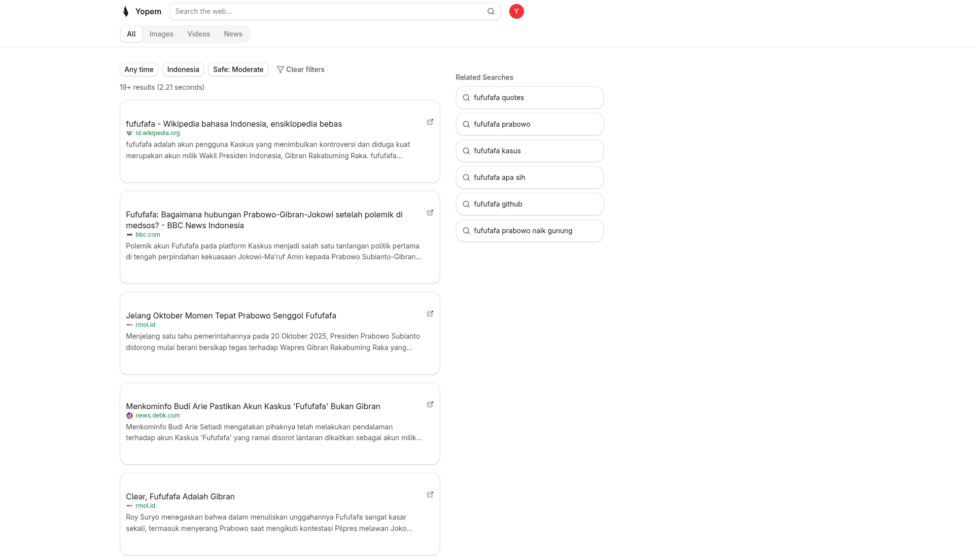Screen dimensions: 976x560
Task: Open fufufafa Wikipedia bahasa Indonesia title link
Action: (234, 124)
